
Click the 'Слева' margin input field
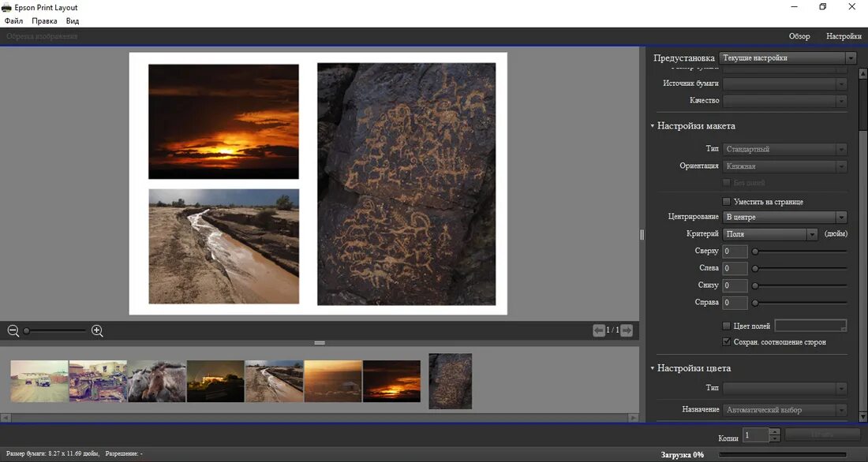tap(735, 268)
